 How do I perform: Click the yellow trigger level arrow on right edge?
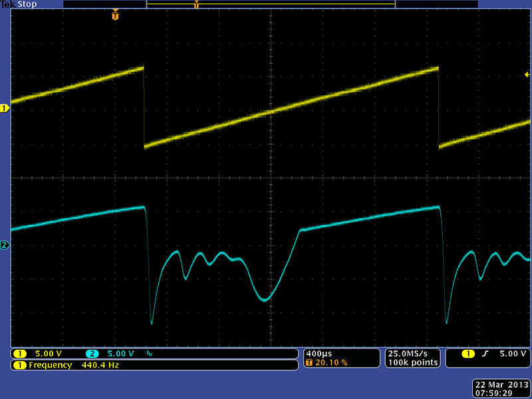click(x=527, y=75)
